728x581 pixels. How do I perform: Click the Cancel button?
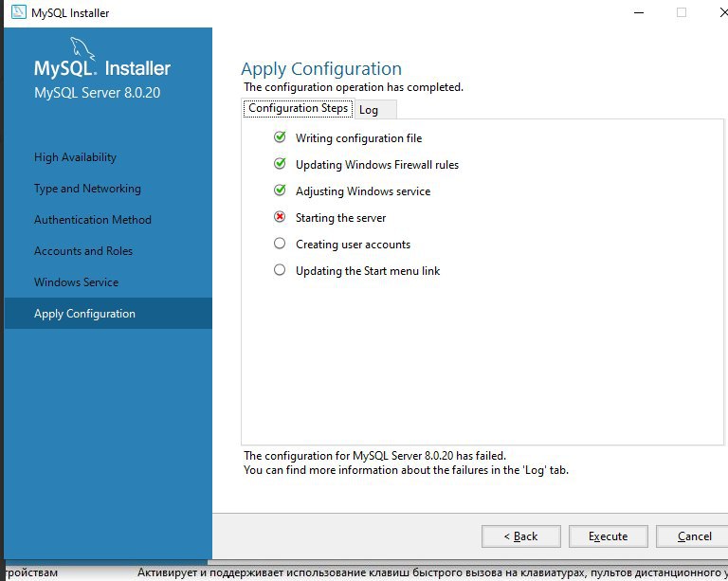694,536
